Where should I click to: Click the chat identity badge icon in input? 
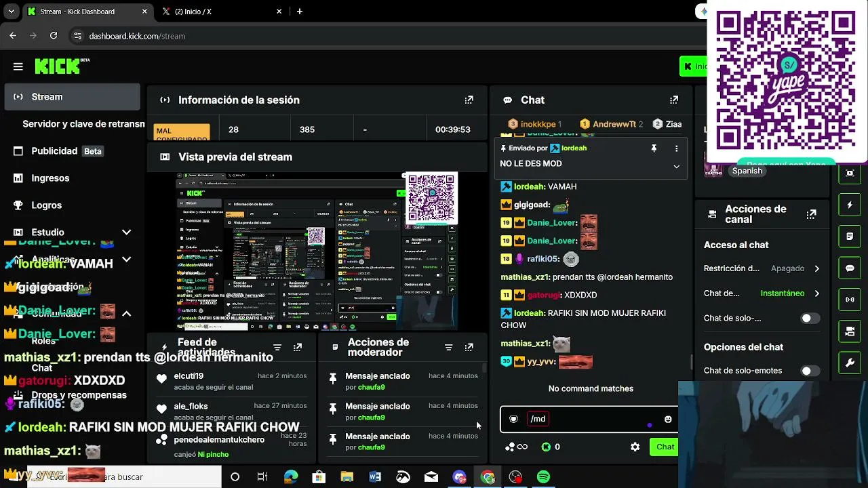[513, 419]
